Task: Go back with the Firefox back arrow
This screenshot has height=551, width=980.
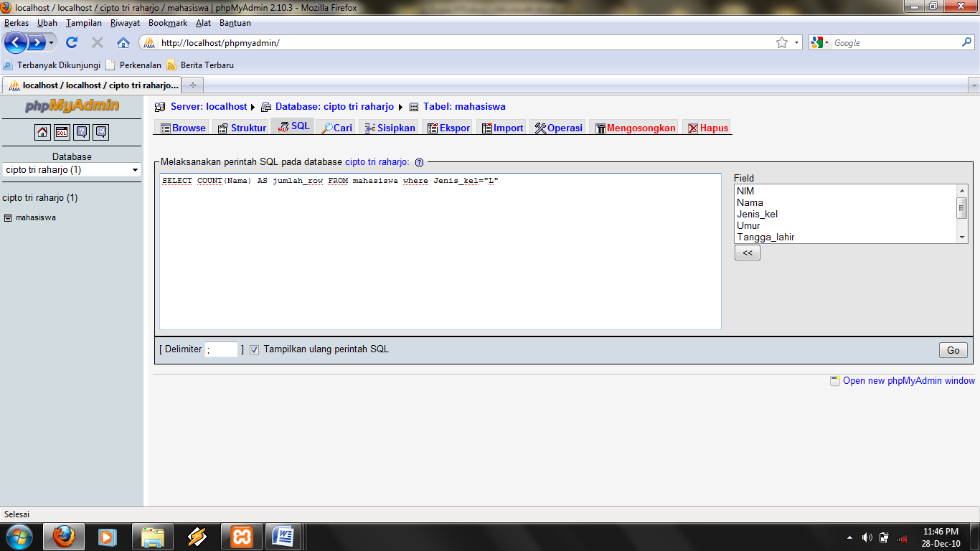Action: 16,42
